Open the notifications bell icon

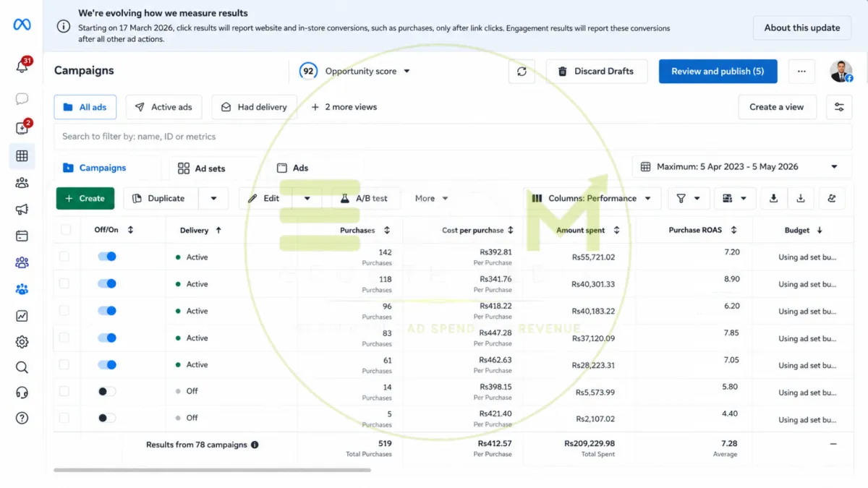coord(22,67)
